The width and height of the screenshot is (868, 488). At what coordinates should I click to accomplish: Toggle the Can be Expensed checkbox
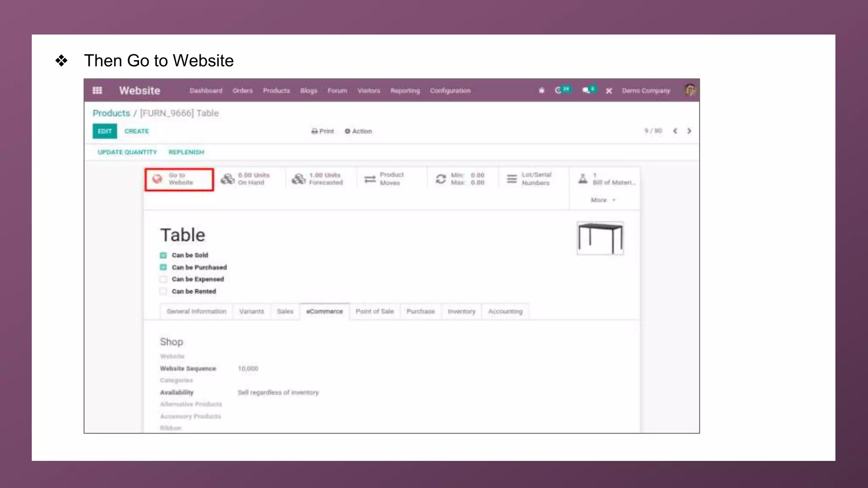coord(163,279)
